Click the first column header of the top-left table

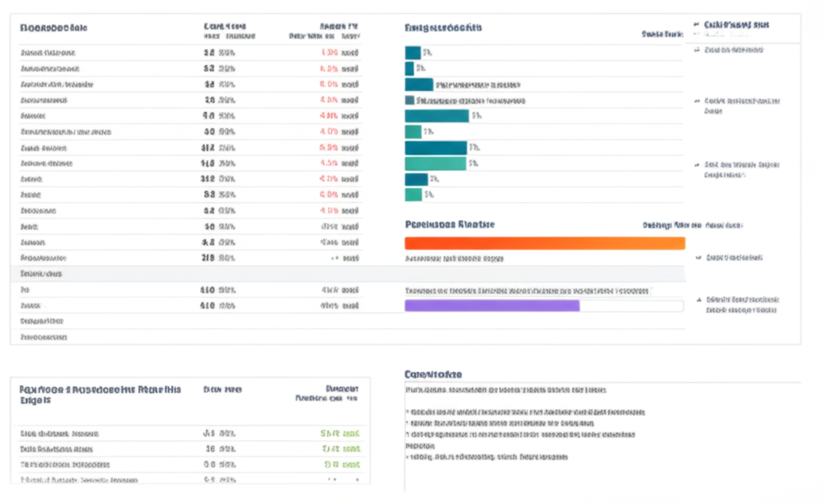53,27
